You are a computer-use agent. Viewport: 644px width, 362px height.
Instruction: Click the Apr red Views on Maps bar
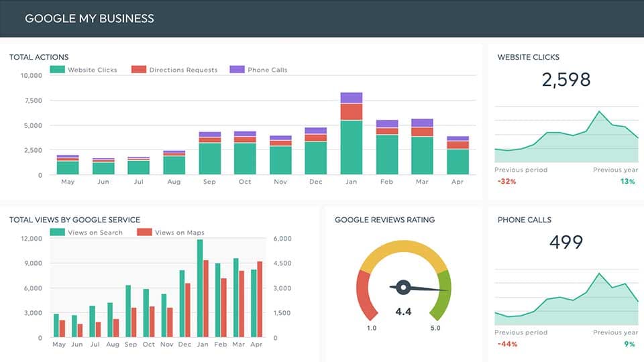point(260,299)
